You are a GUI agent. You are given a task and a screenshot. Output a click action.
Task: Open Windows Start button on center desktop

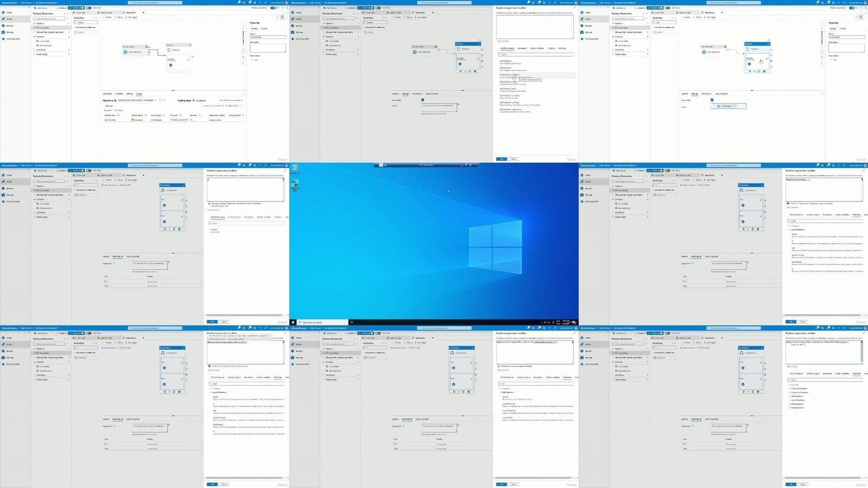click(292, 322)
